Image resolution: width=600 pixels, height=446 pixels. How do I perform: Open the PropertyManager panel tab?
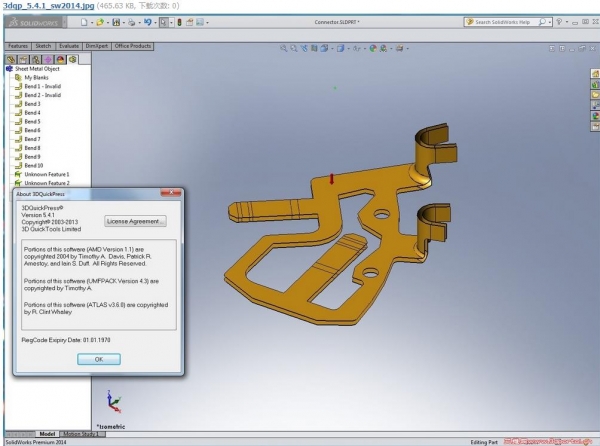click(23, 59)
